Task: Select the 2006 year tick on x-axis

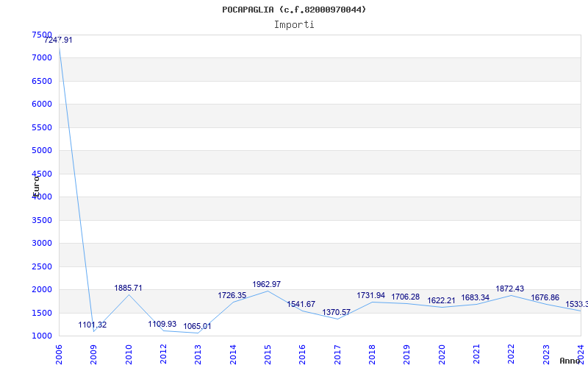Action: click(x=60, y=353)
